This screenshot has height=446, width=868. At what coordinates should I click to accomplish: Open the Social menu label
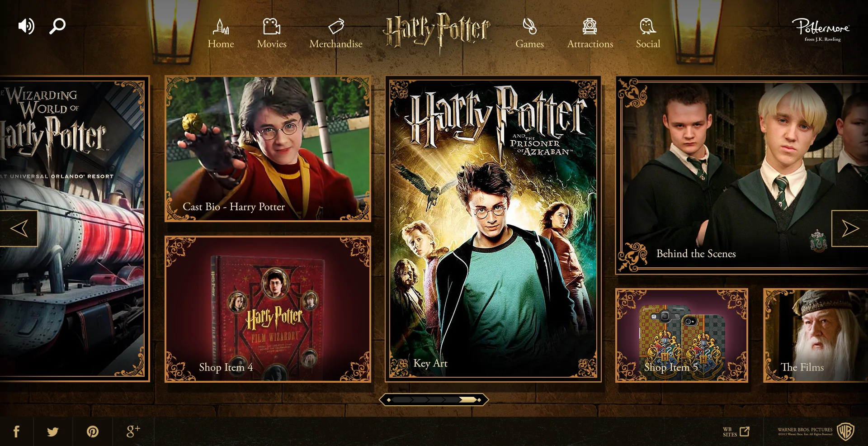(x=648, y=44)
